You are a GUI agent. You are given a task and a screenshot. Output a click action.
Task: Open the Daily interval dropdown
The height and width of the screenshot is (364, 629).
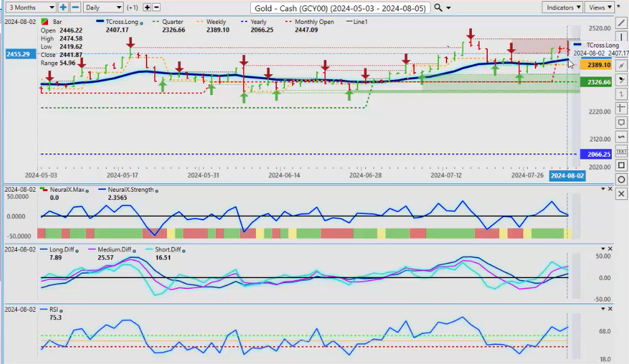(x=103, y=7)
